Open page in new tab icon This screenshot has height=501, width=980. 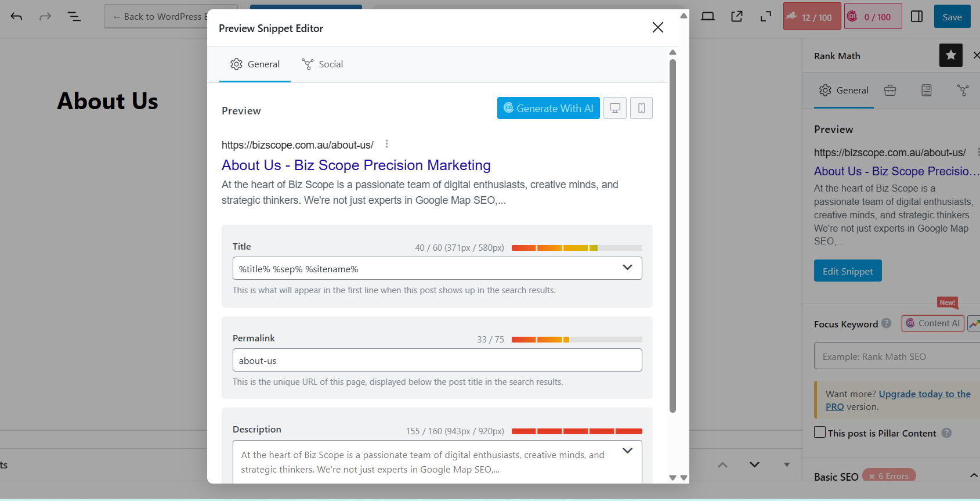[x=737, y=16]
